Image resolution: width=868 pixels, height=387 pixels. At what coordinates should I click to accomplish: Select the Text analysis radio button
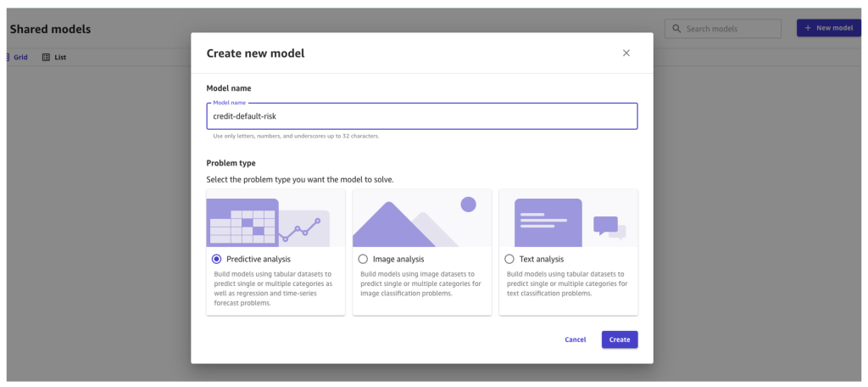click(509, 259)
